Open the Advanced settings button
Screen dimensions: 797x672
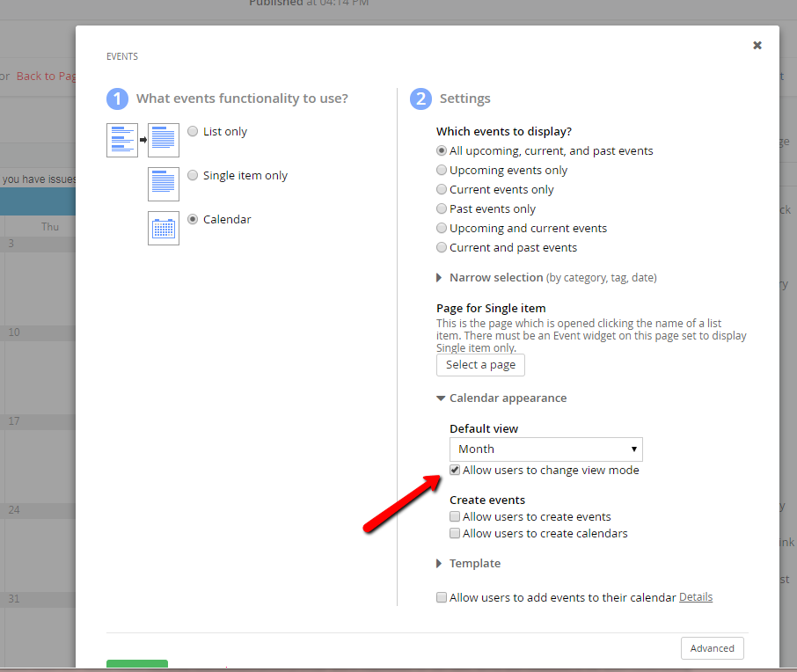tap(713, 648)
